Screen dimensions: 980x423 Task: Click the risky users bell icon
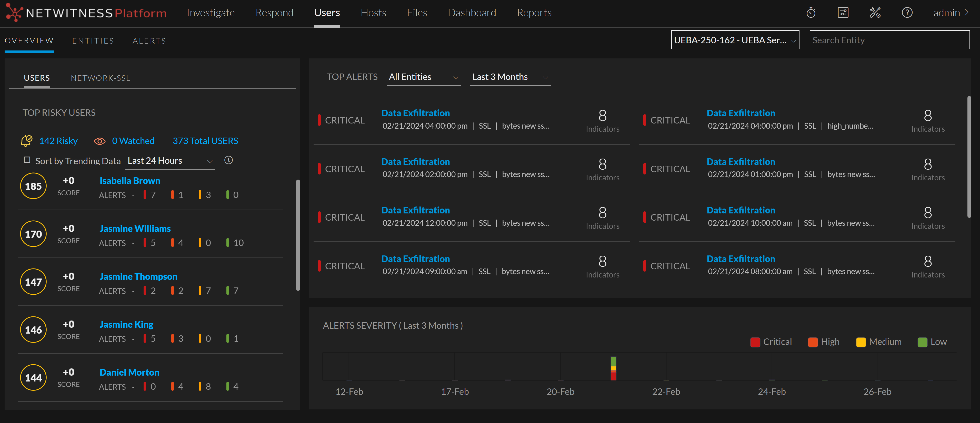(x=26, y=141)
